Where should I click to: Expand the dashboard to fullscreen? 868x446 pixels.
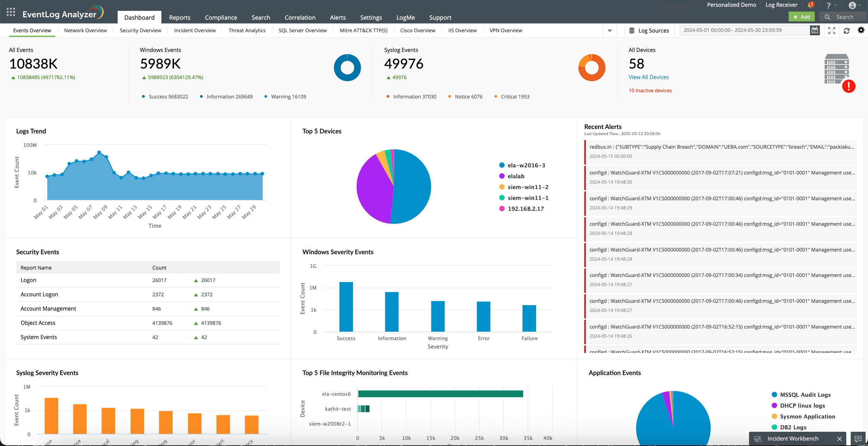click(832, 30)
